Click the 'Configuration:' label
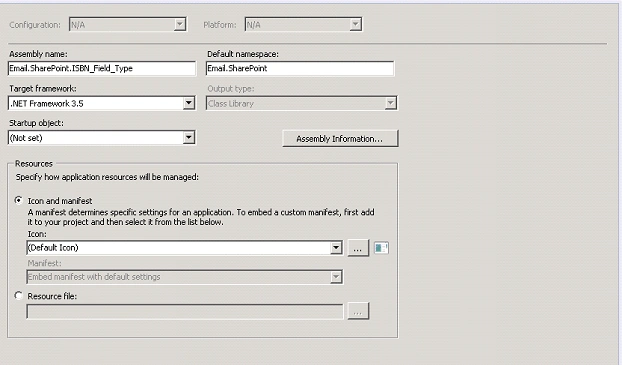Image resolution: width=622 pixels, height=365 pixels. coord(35,25)
